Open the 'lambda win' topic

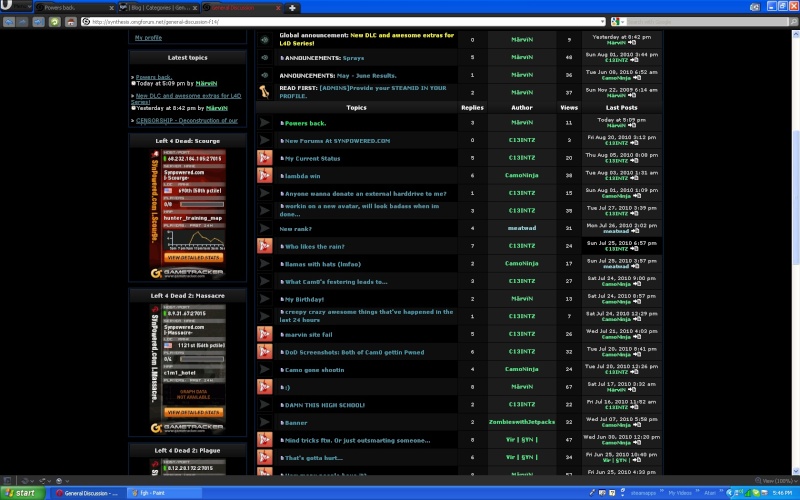(303, 176)
